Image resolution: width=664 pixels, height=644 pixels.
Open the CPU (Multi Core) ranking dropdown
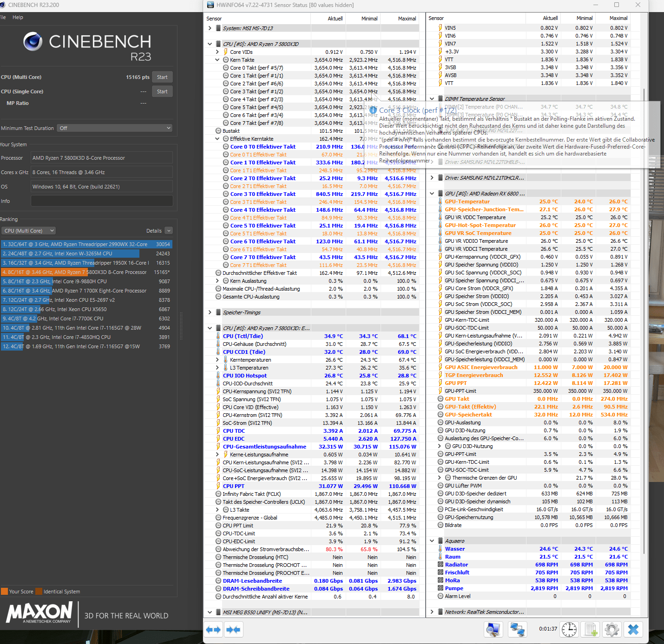pos(29,231)
